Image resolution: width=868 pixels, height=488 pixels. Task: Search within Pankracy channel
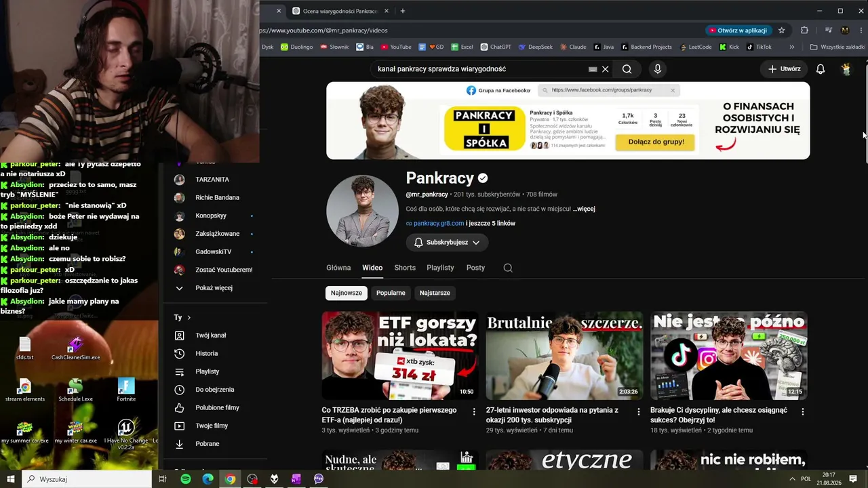pos(508,268)
